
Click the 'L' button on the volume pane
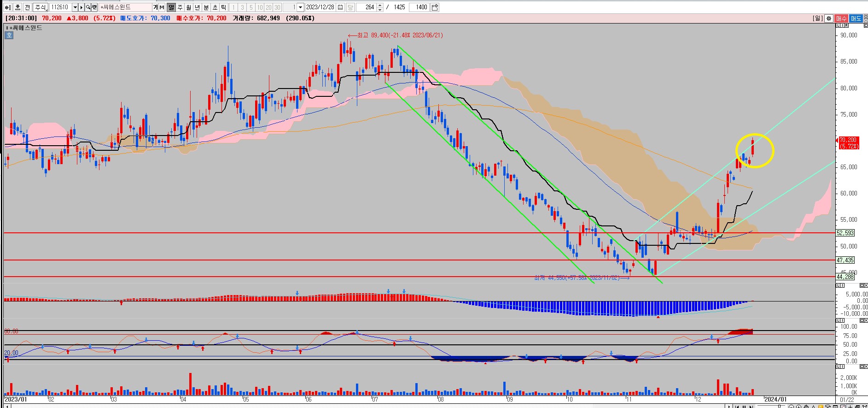tap(838, 367)
